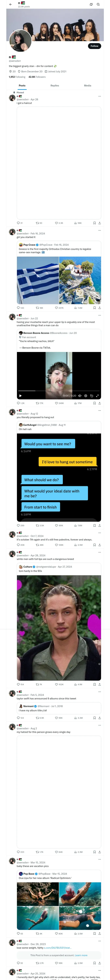Switch to the Replies tab
This screenshot has height=980, width=110.
click(55, 86)
